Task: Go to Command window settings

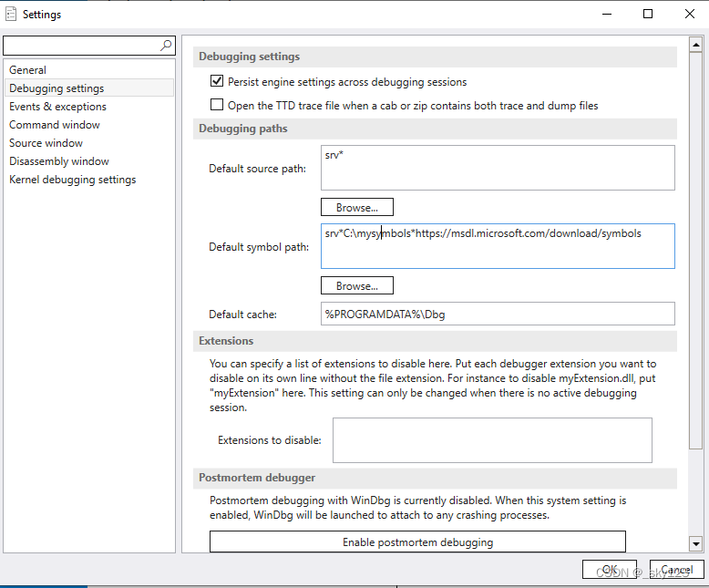Action: coord(55,125)
